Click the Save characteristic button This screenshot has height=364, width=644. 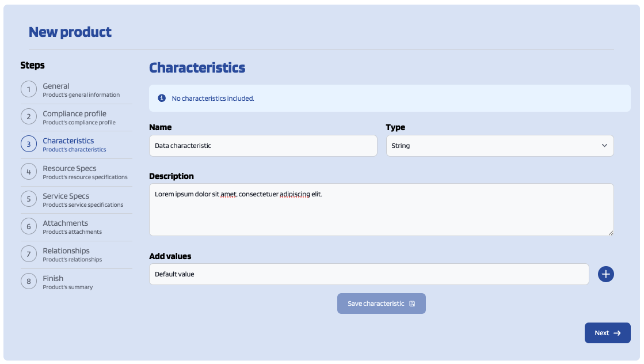pyautogui.click(x=381, y=304)
